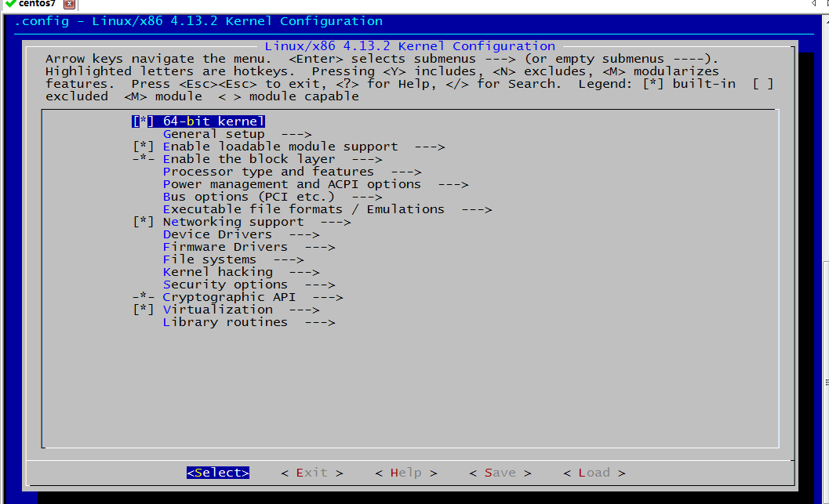Toggle the Networking support checkbox
This screenshot has height=504, width=829.
[144, 222]
